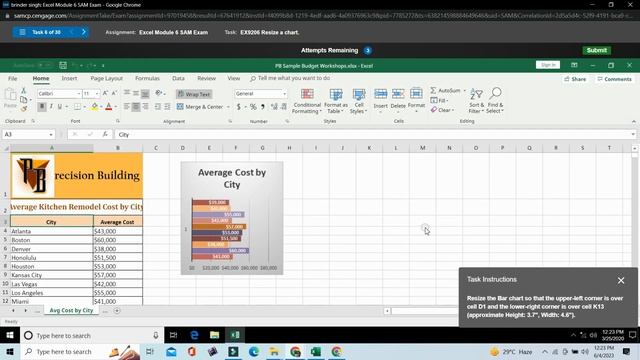Click Decrease Indent icon
This screenshot has height=360, width=640.
[158, 107]
